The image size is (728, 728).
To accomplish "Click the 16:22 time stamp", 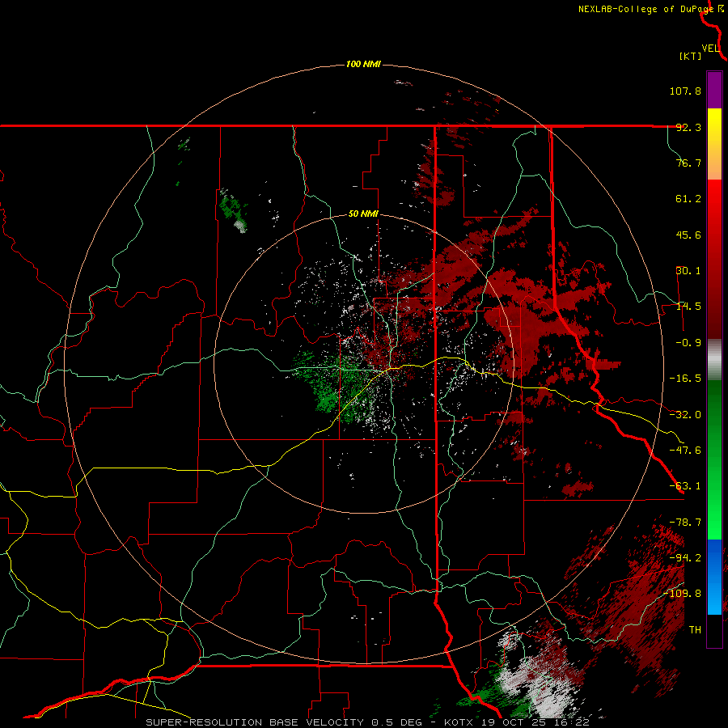I will (x=570, y=722).
